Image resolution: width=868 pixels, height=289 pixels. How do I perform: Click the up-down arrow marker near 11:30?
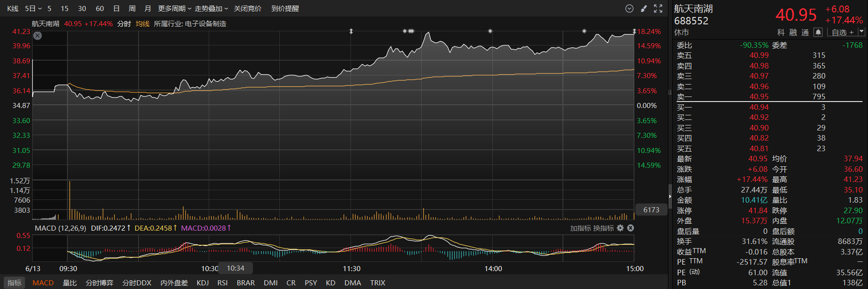pyautogui.click(x=351, y=31)
